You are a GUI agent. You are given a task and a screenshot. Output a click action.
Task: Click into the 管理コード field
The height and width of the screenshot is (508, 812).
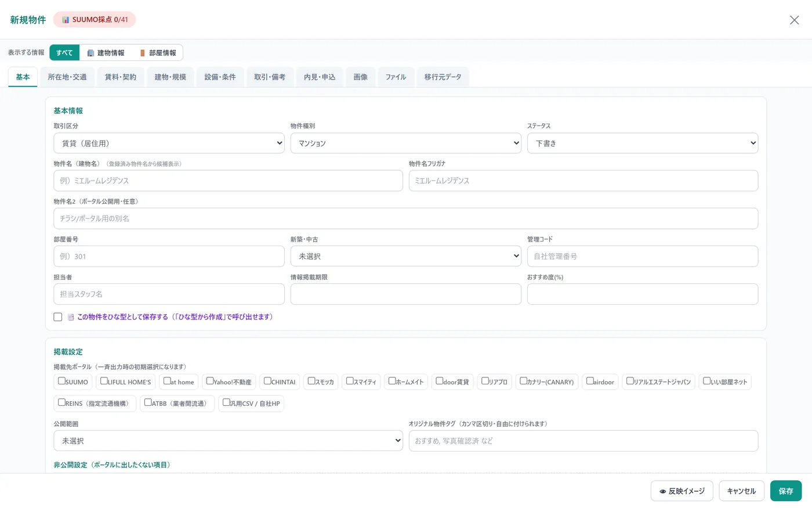[x=643, y=256]
